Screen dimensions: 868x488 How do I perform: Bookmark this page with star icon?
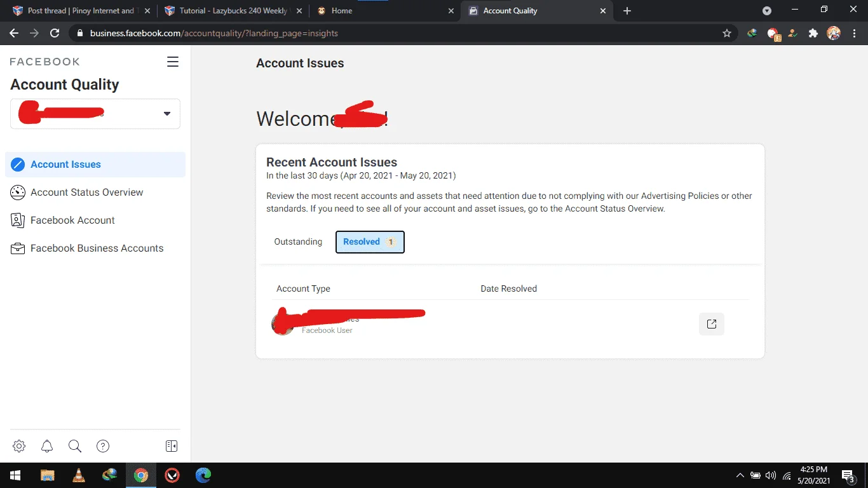pos(727,33)
